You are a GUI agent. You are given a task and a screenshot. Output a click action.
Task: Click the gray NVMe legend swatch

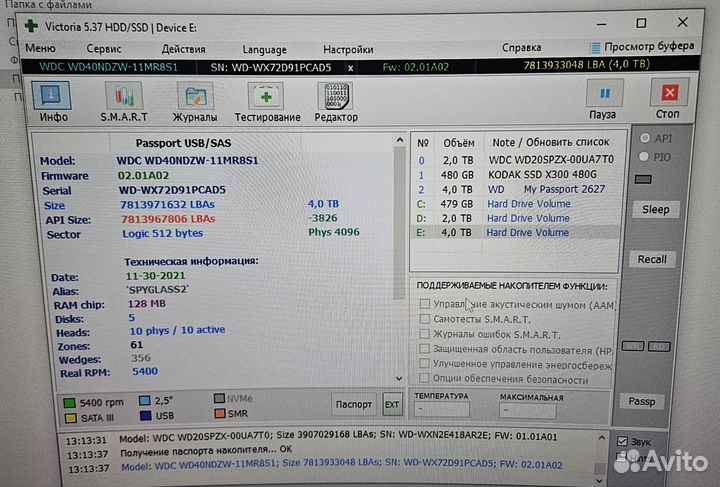pyautogui.click(x=219, y=398)
